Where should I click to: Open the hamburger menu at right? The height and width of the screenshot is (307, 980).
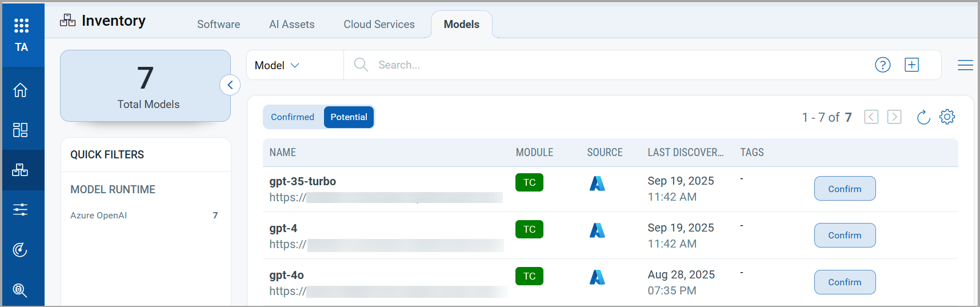point(965,65)
